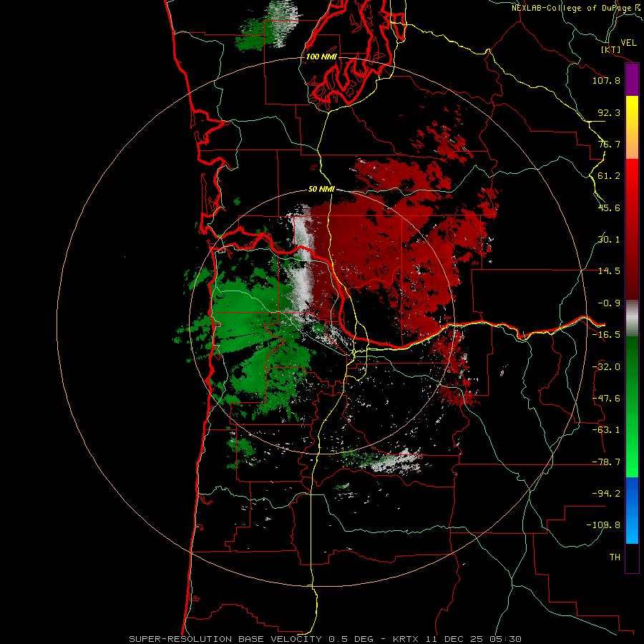Pick the purple segment of velocity scale
644x644 pixels.
[632, 79]
